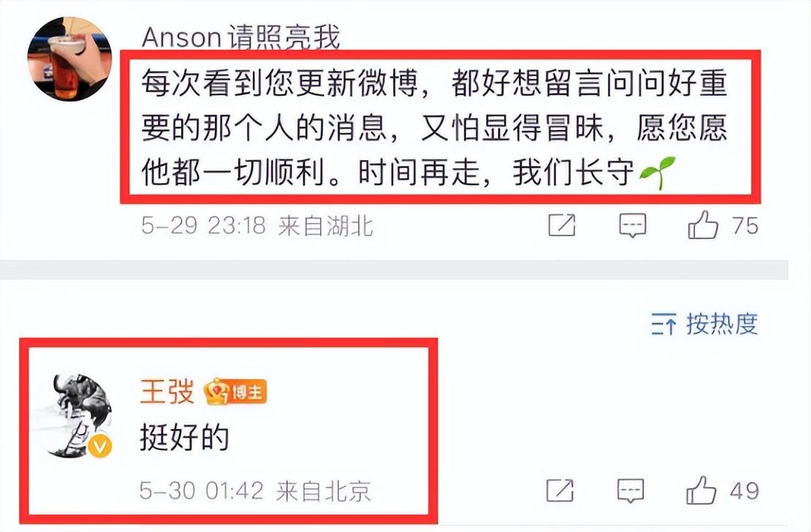Click timestamp 5-30 01:42 来自北京

(x=256, y=491)
